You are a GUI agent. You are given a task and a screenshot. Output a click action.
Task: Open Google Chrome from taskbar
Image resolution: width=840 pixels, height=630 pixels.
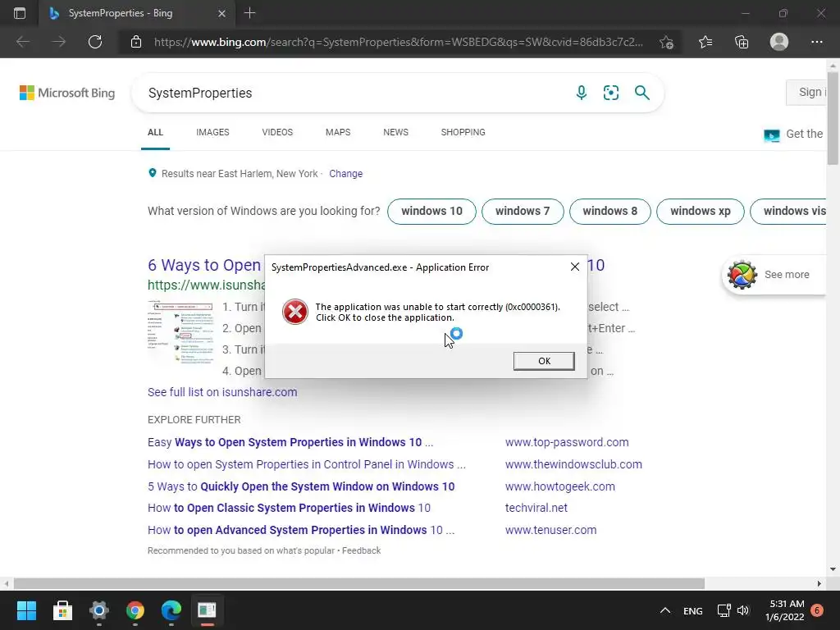(x=135, y=610)
